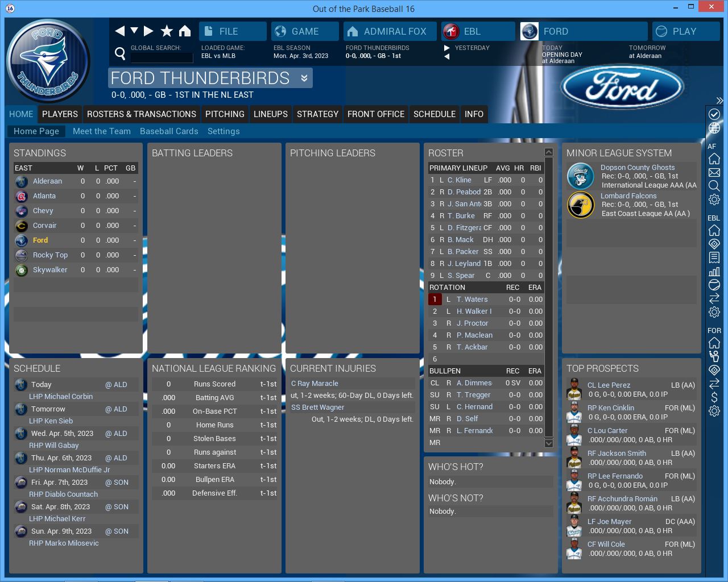728x582 pixels.
Task: Click the Ford Thunderbirds team logo
Action: pyautogui.click(x=48, y=61)
